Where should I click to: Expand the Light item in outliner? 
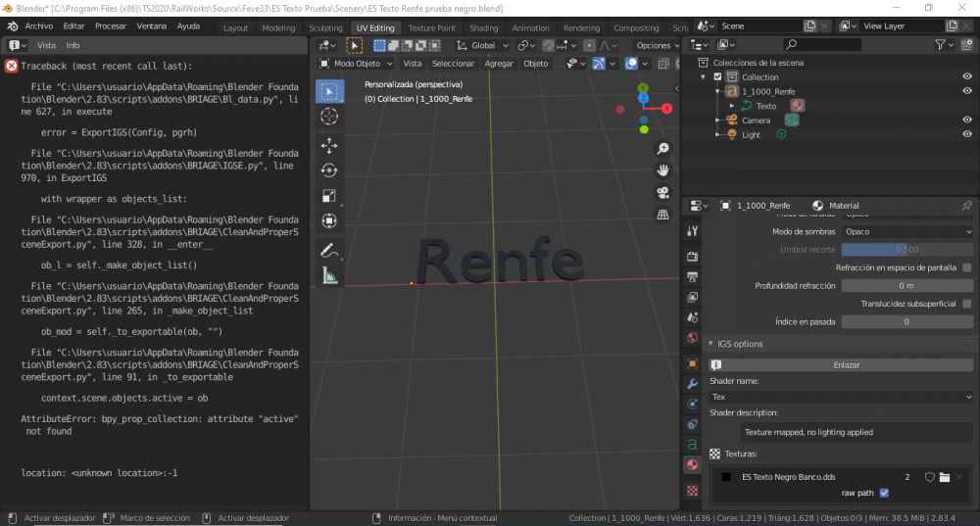point(717,134)
